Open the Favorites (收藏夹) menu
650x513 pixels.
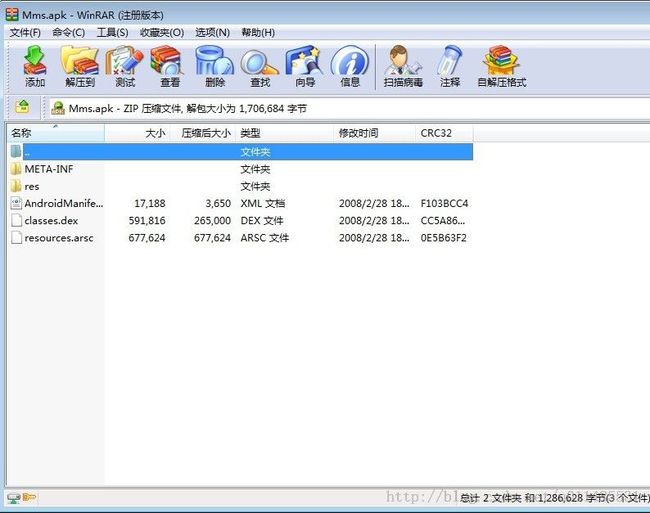(162, 32)
